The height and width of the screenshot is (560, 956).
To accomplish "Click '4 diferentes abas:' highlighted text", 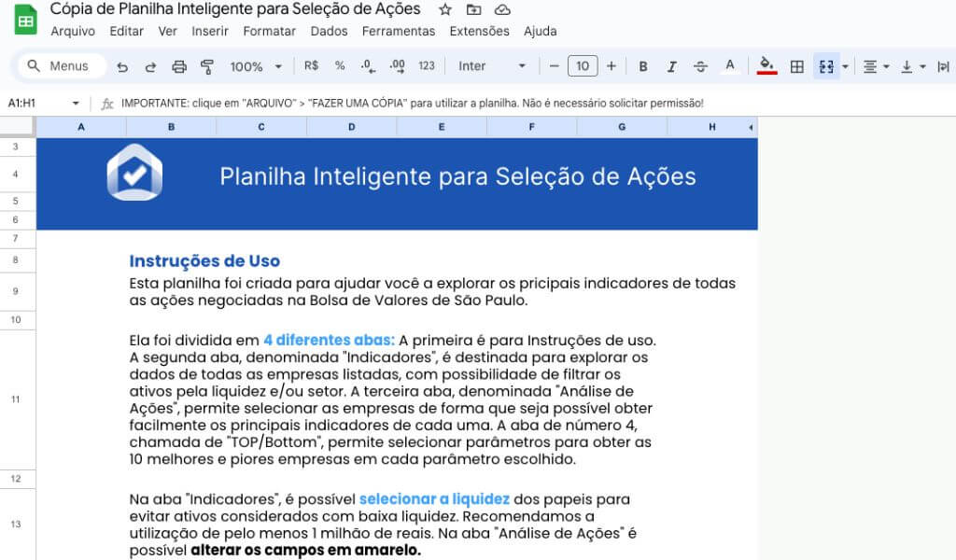I will point(329,340).
